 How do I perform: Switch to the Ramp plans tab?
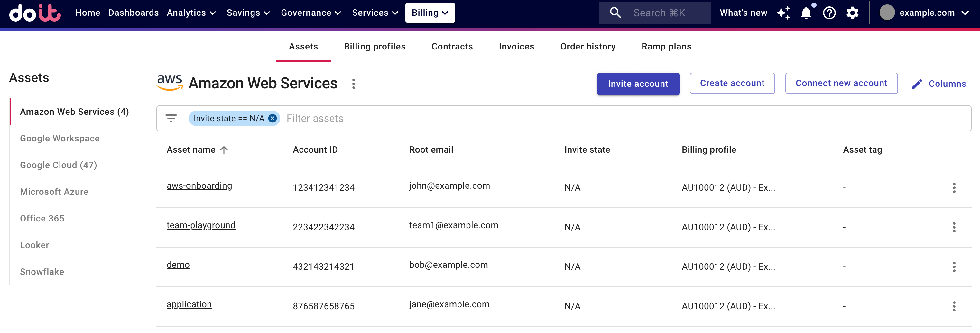[x=666, y=46]
